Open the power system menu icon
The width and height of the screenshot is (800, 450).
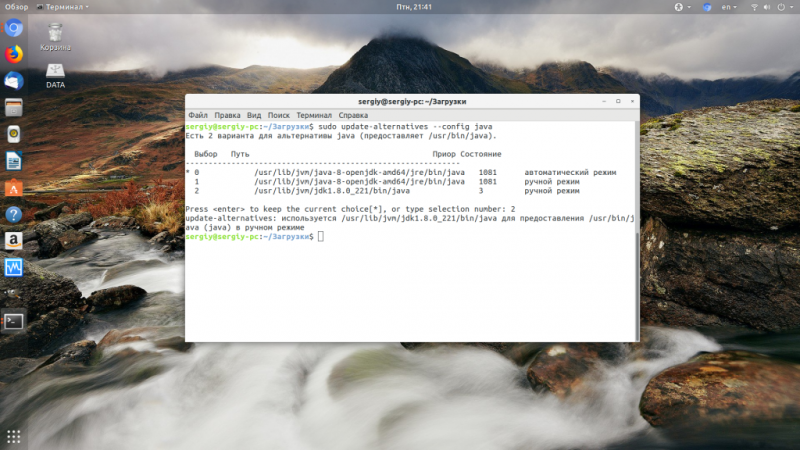coord(784,7)
